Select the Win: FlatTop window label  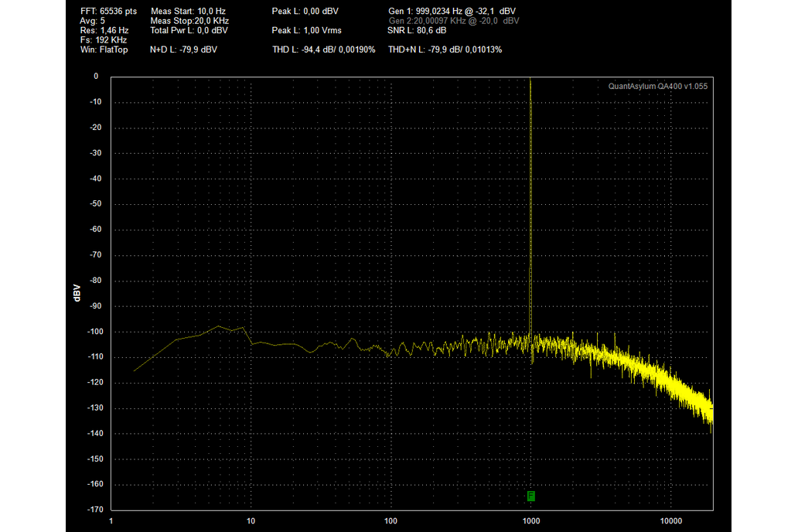[x=104, y=49]
